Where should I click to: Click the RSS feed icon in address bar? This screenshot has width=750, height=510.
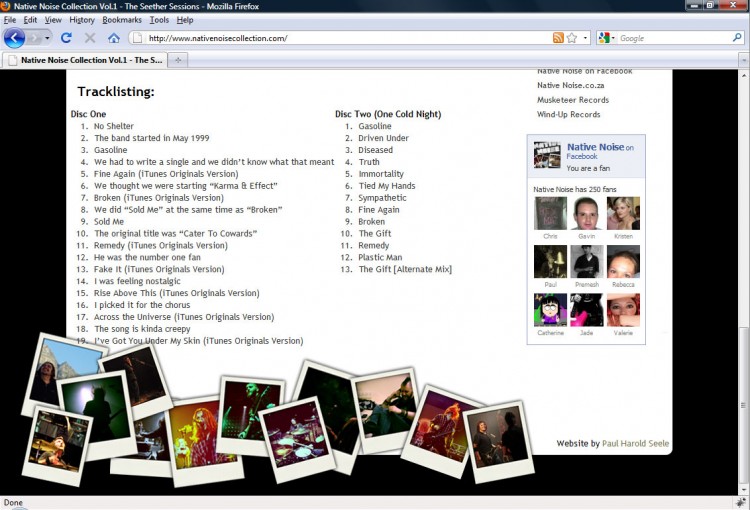tap(558, 38)
